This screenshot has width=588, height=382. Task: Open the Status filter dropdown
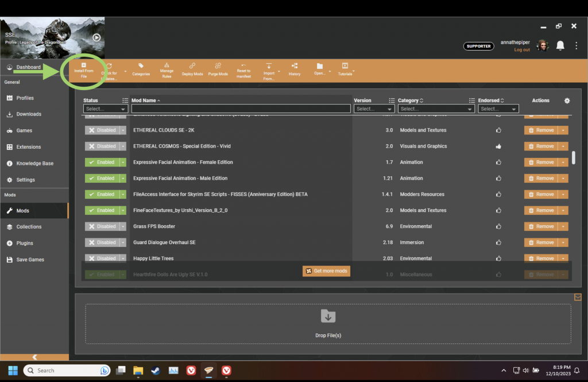click(x=106, y=109)
